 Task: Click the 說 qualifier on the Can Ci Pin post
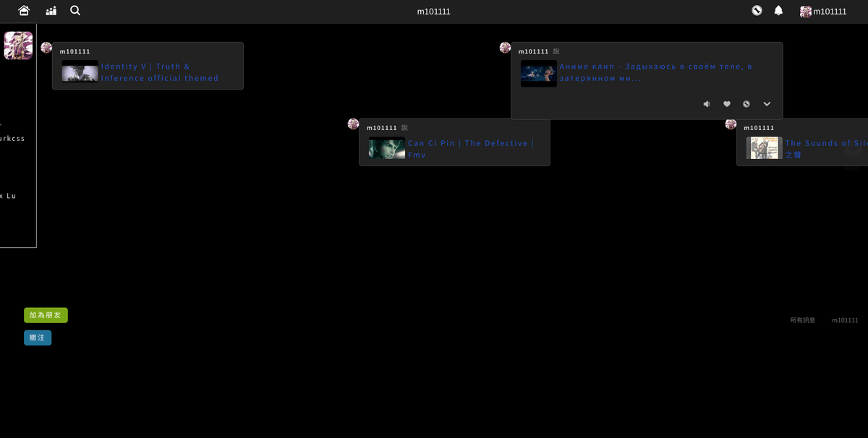pos(404,128)
